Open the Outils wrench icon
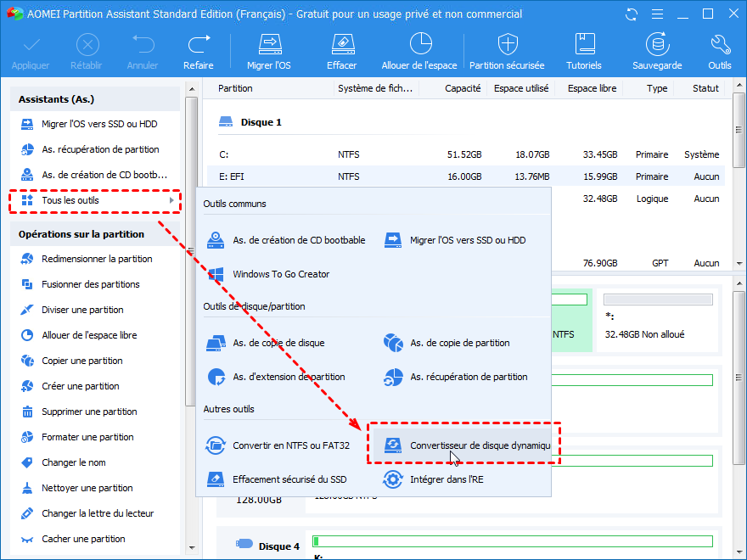Screen dimensions: 747x560 719,52
